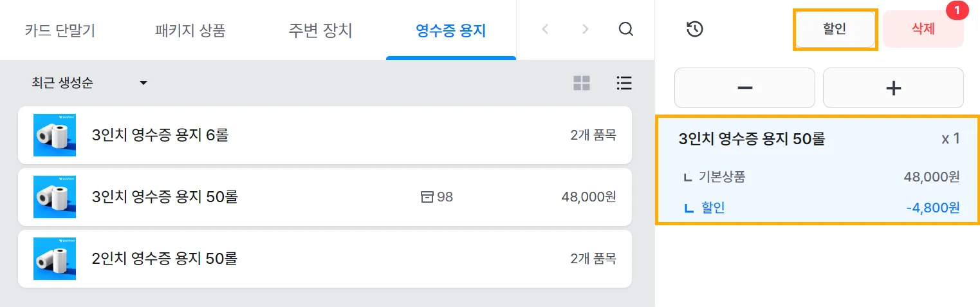
Task: Switch to grid view layout
Action: point(582,83)
